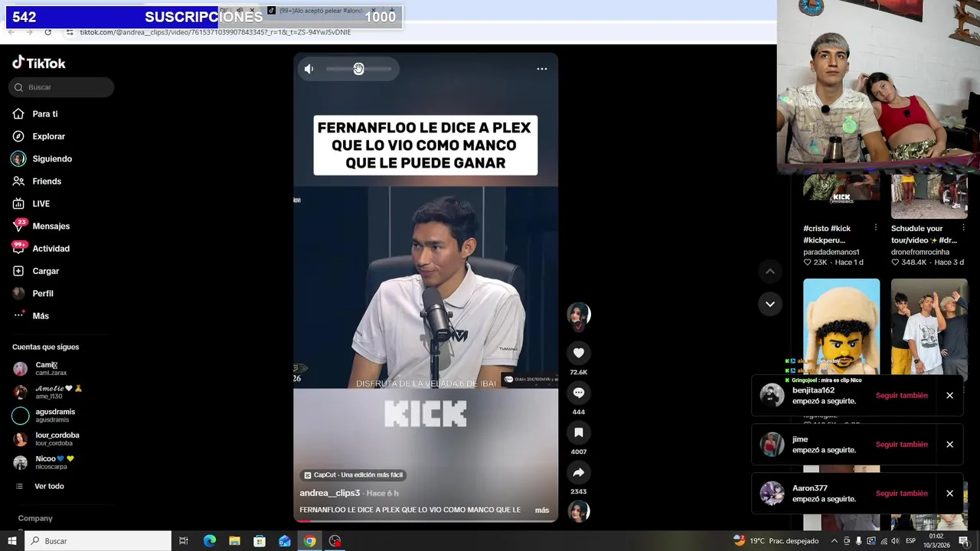980x551 pixels.
Task: Dismiss the Aaron377 follow notification
Action: 949,494
